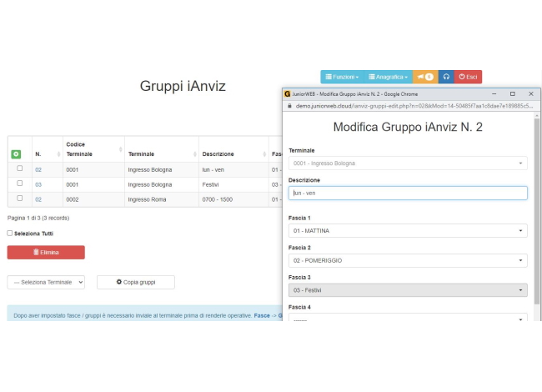Sort table by Terminale column arrows

[x=194, y=153]
